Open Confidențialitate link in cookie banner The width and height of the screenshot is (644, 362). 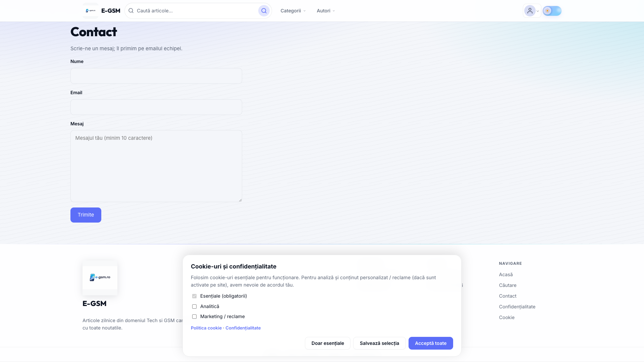point(243,328)
